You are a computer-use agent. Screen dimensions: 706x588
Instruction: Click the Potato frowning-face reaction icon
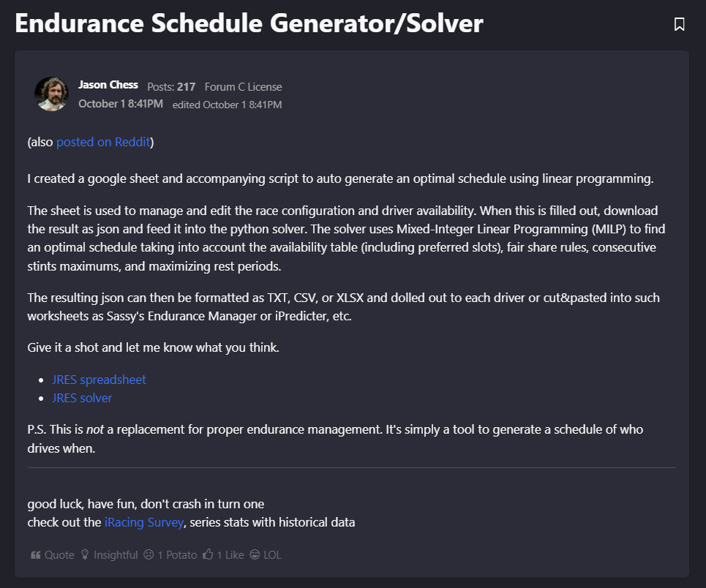(x=149, y=555)
